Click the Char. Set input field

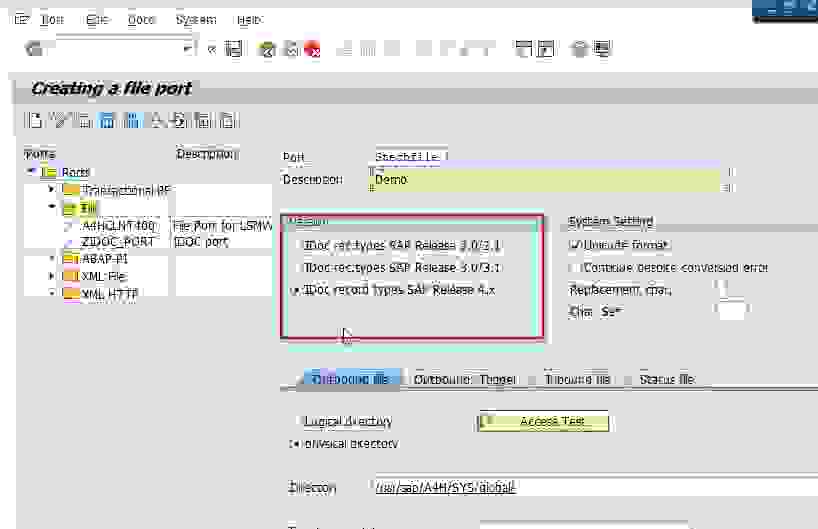(x=731, y=311)
